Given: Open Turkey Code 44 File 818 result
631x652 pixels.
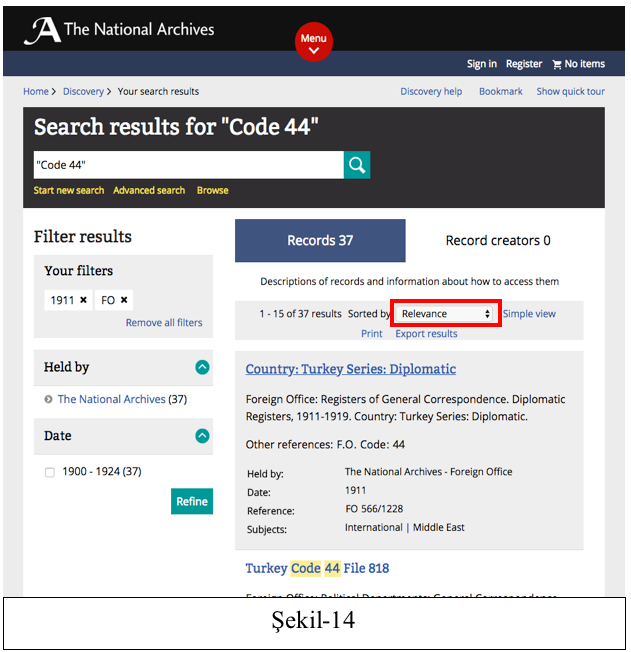Looking at the screenshot, I should pyautogui.click(x=317, y=568).
